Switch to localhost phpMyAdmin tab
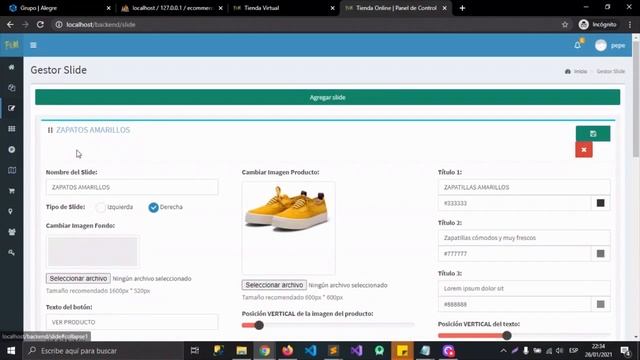The width and height of the screenshot is (640, 360). point(171,8)
